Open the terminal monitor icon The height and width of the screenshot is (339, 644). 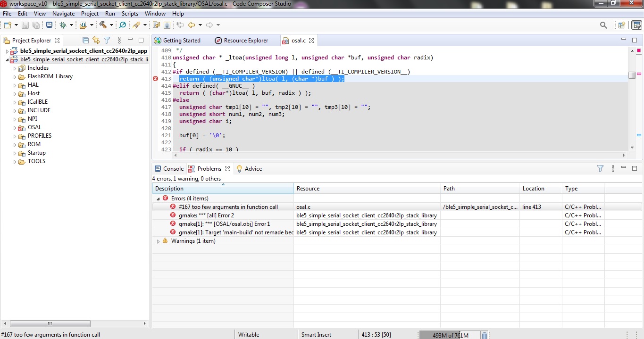[50, 25]
